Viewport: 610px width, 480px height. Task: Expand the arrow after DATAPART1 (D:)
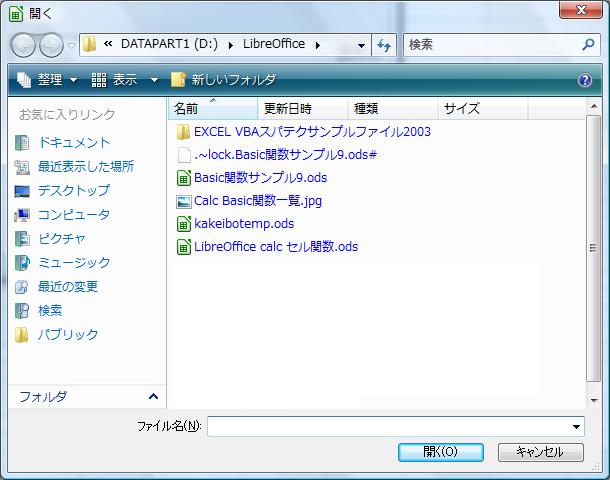231,45
